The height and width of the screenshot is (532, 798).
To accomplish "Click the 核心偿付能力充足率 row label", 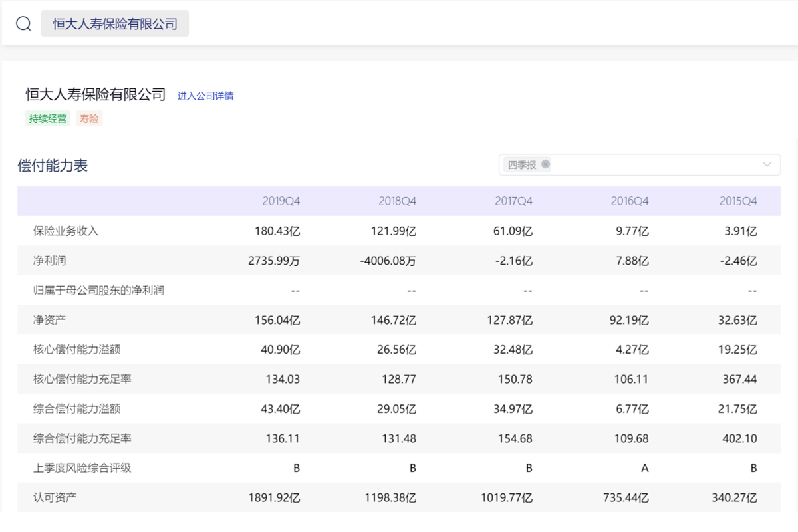I will pos(82,379).
